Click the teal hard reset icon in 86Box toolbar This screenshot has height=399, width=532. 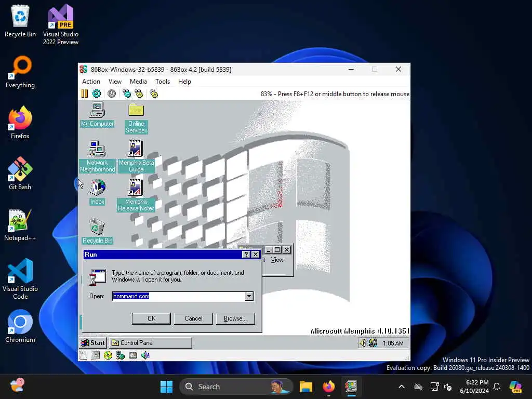click(x=97, y=94)
